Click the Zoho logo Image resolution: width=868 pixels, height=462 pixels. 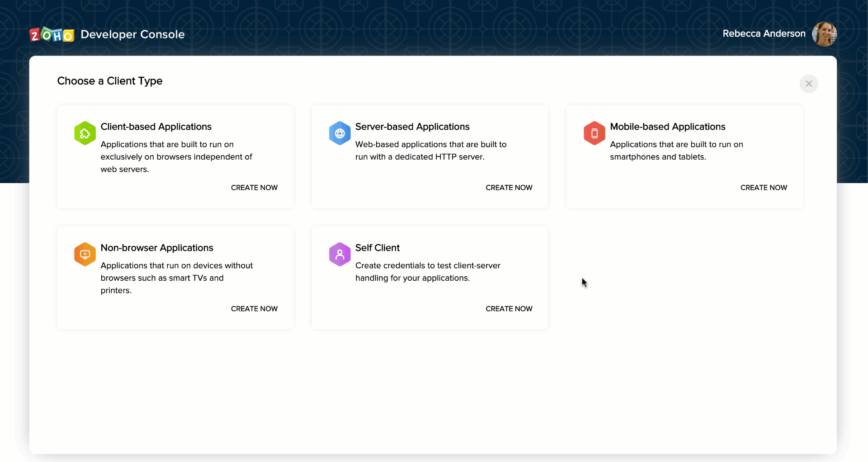pos(52,34)
